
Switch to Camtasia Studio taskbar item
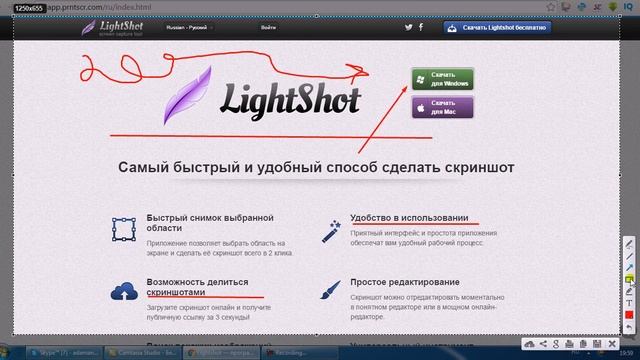142,353
